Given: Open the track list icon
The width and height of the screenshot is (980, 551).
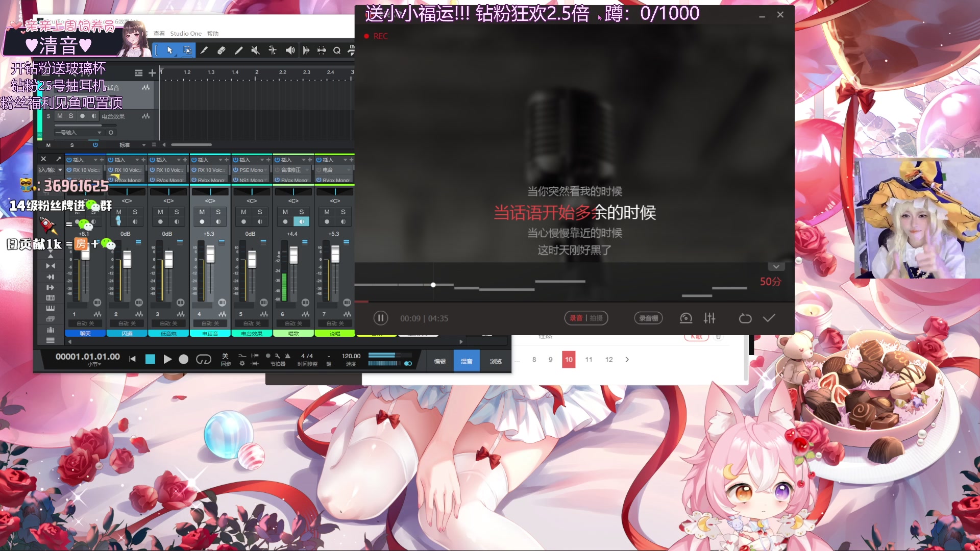Looking at the screenshot, I should pyautogui.click(x=138, y=73).
